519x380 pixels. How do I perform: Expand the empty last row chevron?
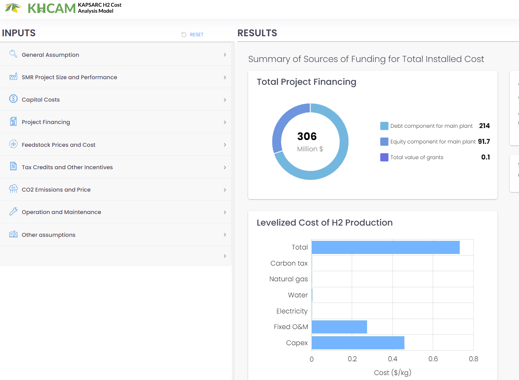point(225,256)
